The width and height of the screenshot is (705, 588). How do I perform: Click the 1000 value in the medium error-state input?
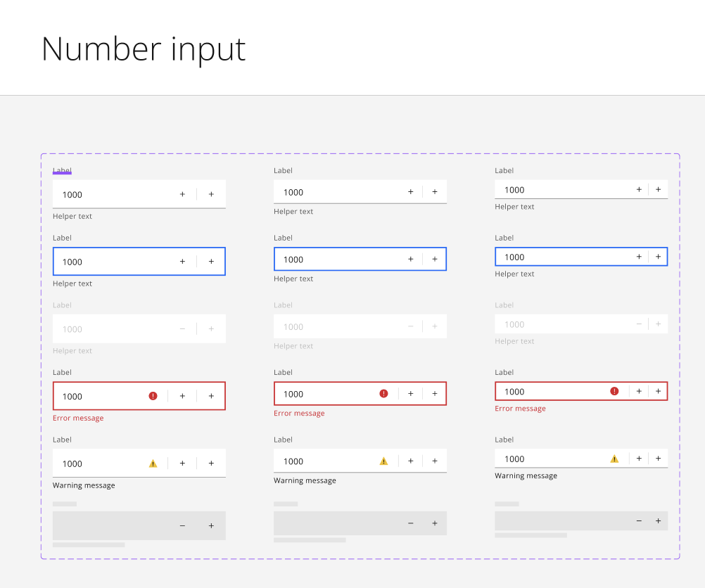tap(293, 395)
